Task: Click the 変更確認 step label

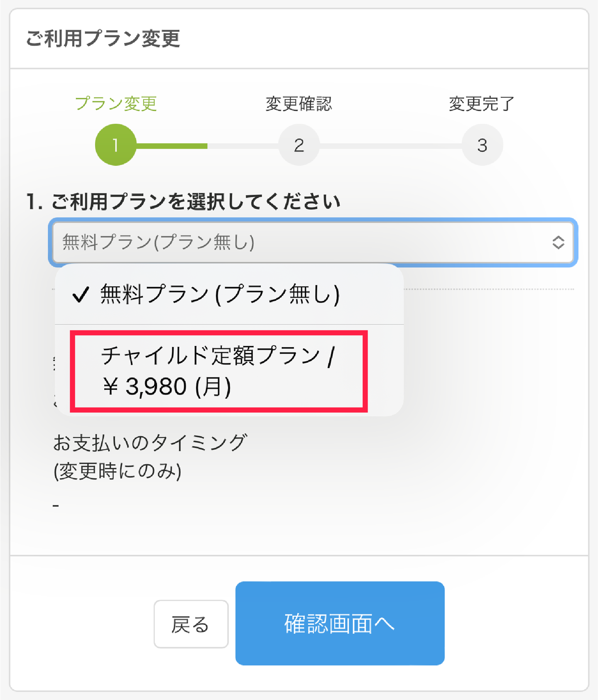Action: tap(299, 103)
